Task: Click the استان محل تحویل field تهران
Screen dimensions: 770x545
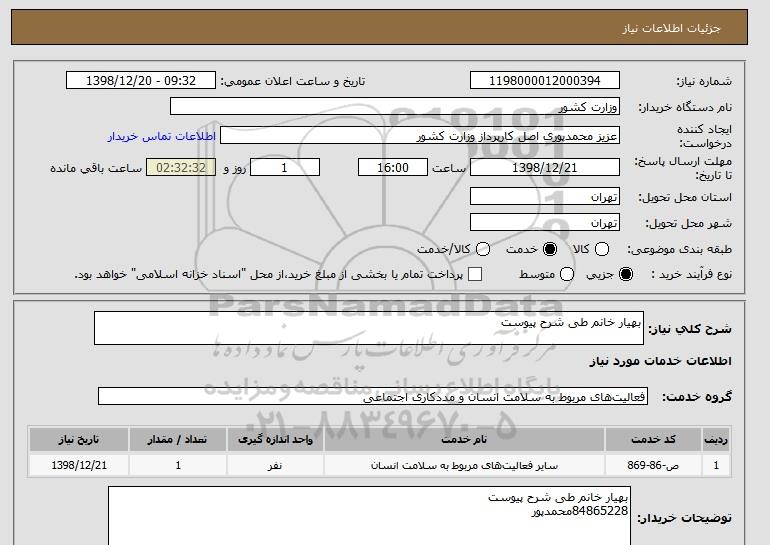Action: coord(545,196)
